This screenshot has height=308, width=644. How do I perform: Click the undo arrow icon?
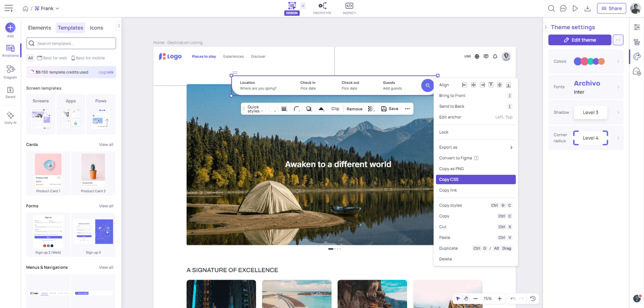click(513, 298)
